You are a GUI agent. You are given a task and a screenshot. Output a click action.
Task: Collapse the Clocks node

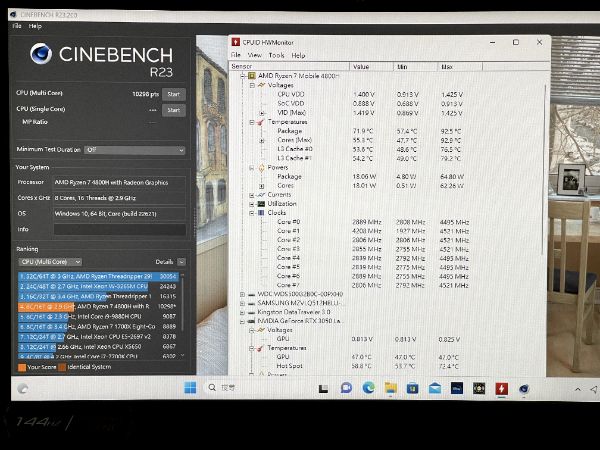click(x=252, y=213)
